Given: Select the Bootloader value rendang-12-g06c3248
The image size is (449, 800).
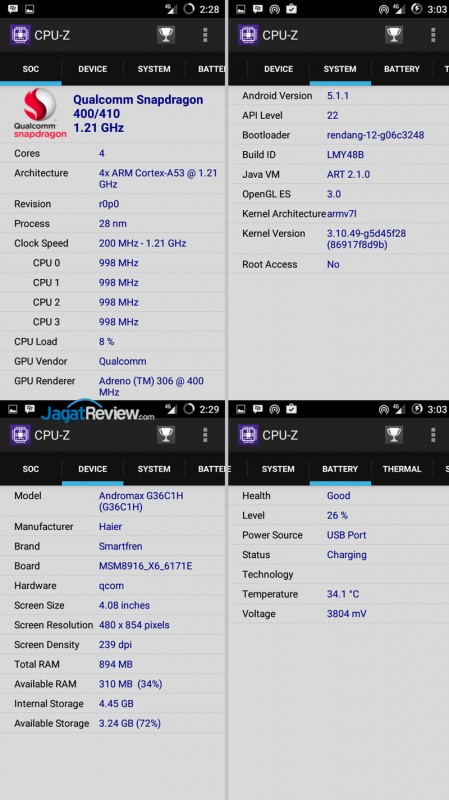Looking at the screenshot, I should coord(375,135).
